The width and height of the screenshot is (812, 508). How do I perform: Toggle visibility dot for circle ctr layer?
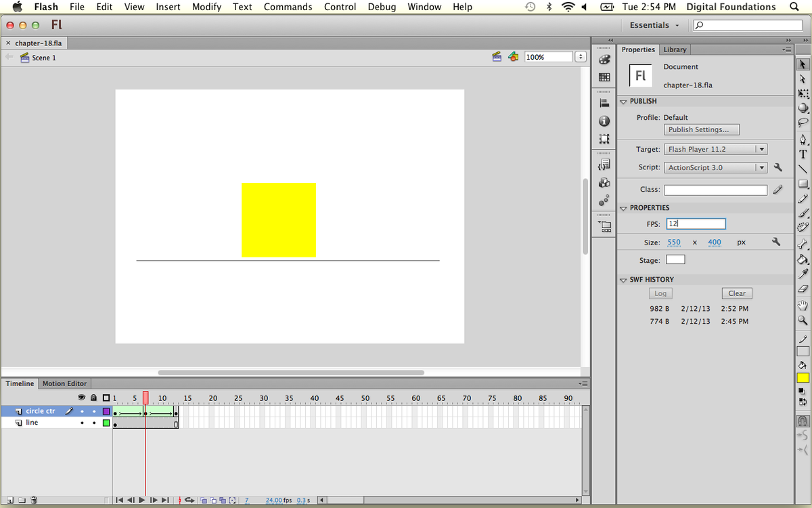pos(82,411)
